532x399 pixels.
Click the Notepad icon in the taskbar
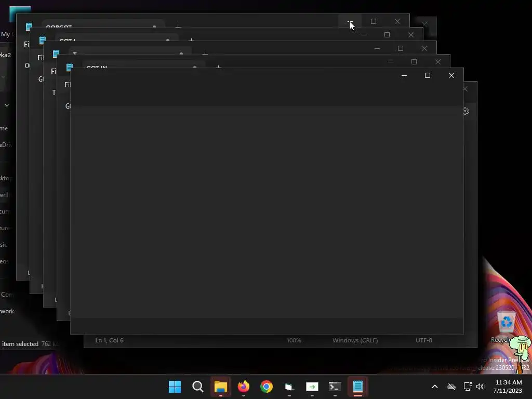tap(358, 387)
